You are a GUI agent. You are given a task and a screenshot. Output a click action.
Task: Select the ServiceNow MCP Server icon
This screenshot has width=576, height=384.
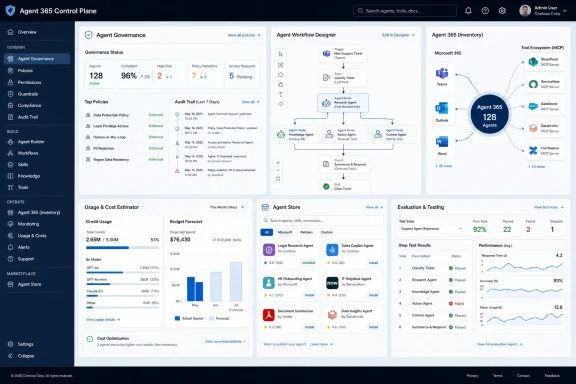tap(533, 84)
